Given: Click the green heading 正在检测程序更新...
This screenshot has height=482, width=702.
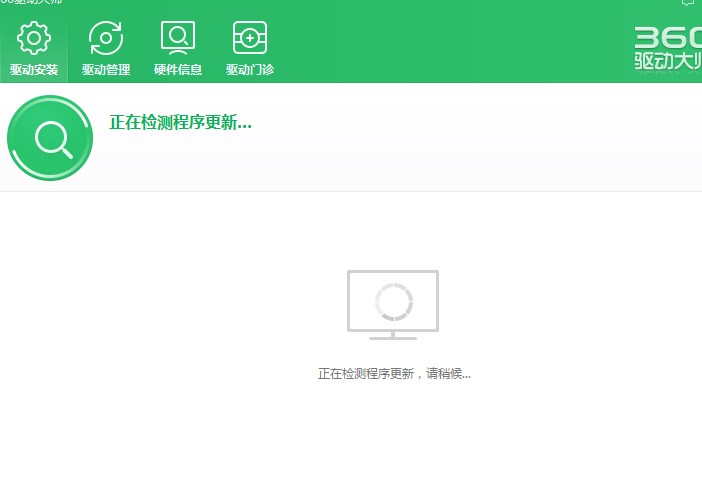Looking at the screenshot, I should point(180,123).
